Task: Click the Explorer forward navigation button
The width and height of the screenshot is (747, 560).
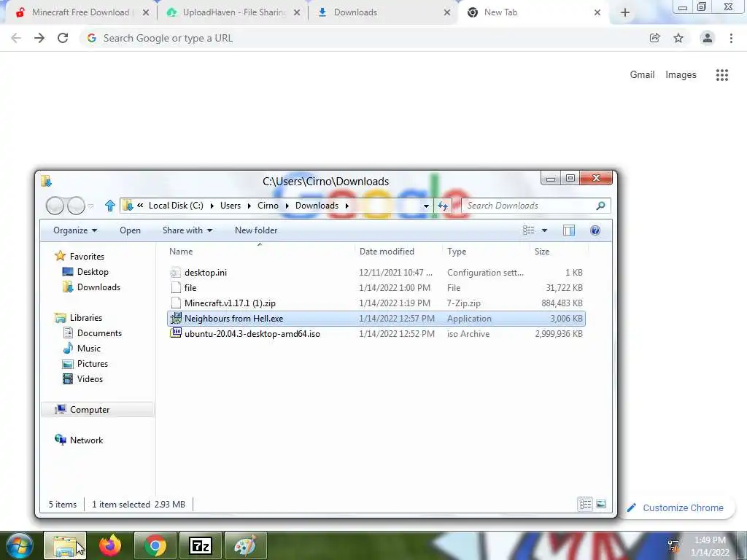Action: tap(76, 206)
